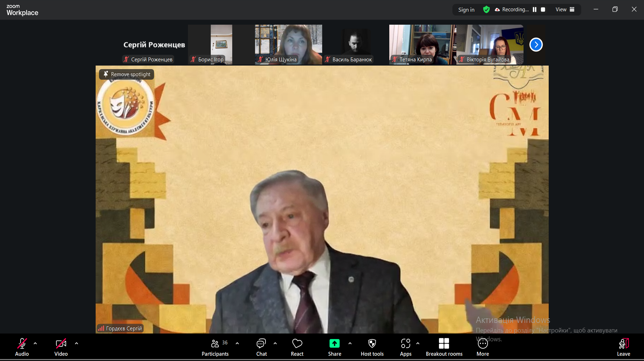Open the Chat panel

coord(261,347)
